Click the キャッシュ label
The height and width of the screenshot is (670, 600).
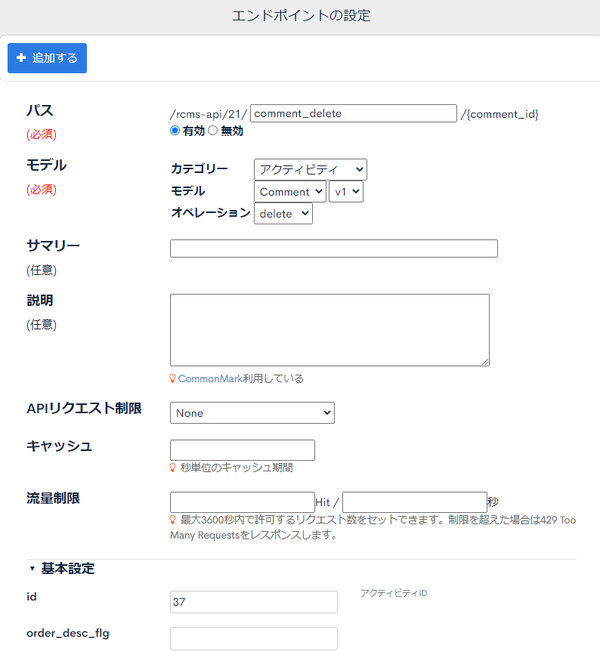coord(59,446)
